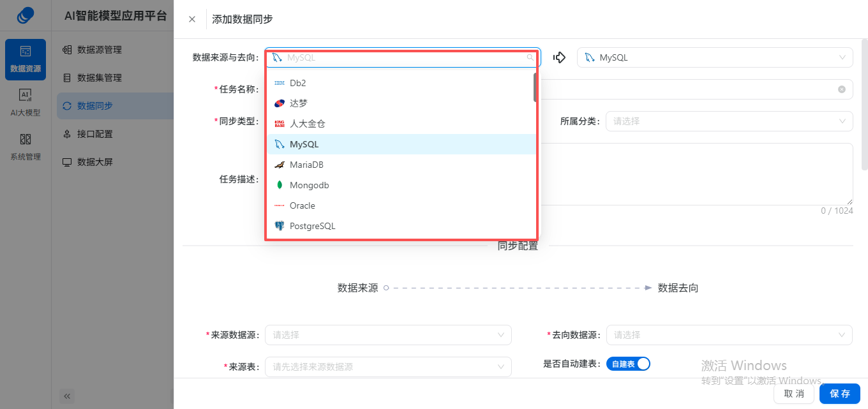Open the target MySQL database type dropdown
Screen dimensions: 868x409
715,57
